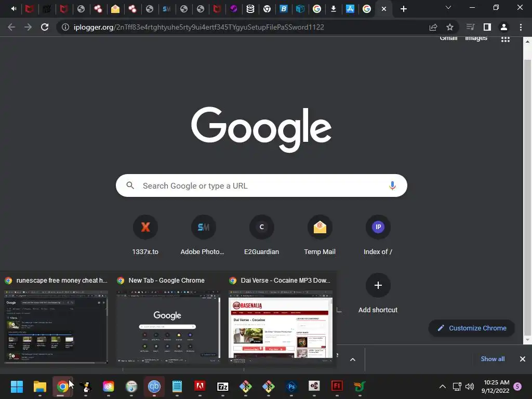
Task: Reload the current page
Action: [x=45, y=27]
